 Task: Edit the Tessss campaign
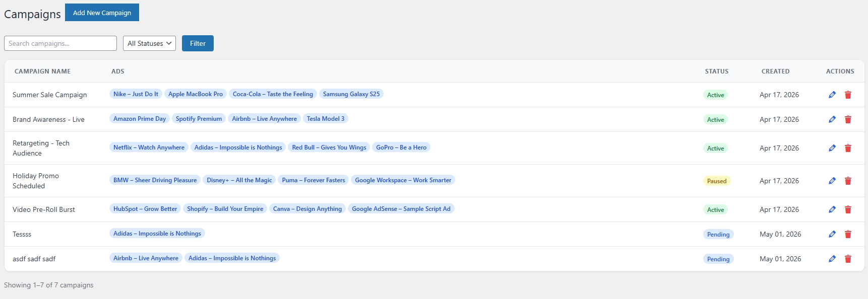tap(832, 234)
